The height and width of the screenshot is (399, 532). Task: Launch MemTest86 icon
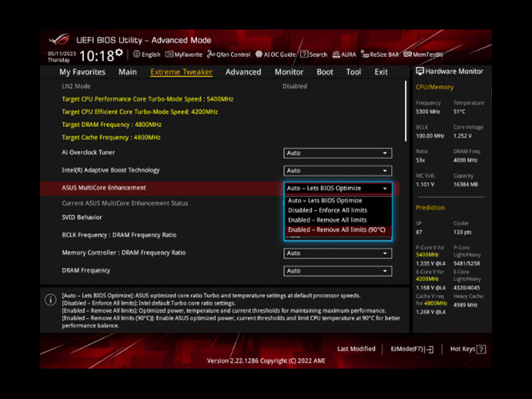(407, 54)
